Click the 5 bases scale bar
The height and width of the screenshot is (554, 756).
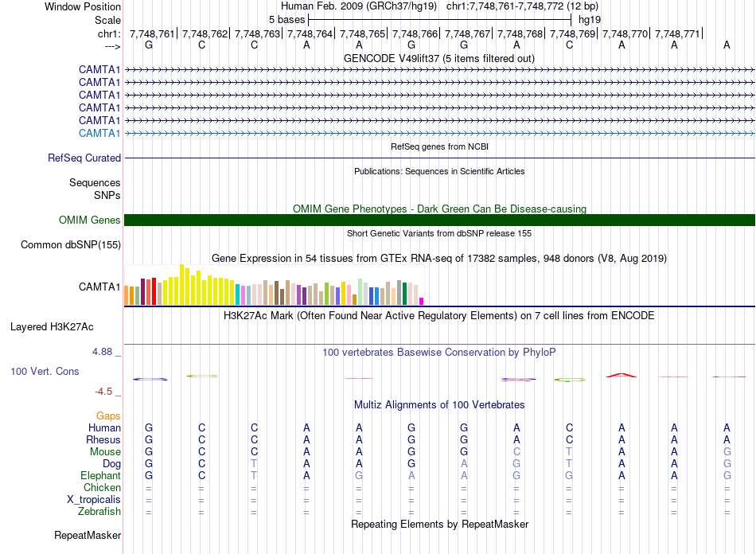440,20
